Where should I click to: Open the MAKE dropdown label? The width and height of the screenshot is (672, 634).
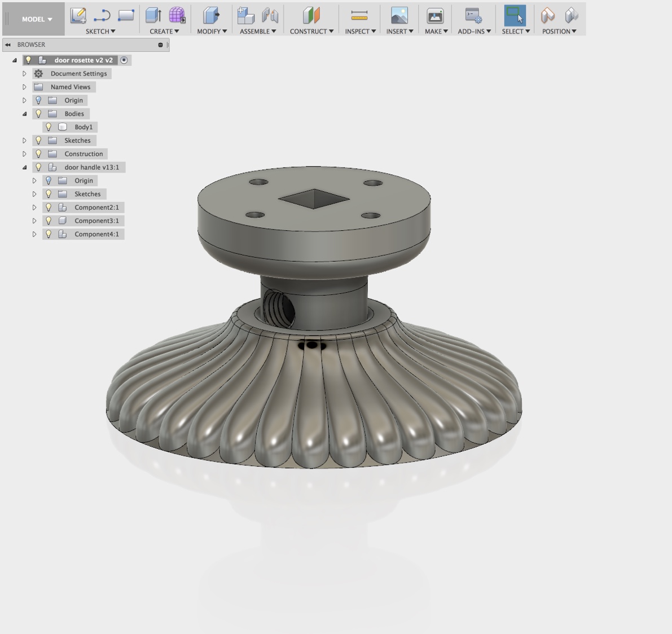pos(436,31)
